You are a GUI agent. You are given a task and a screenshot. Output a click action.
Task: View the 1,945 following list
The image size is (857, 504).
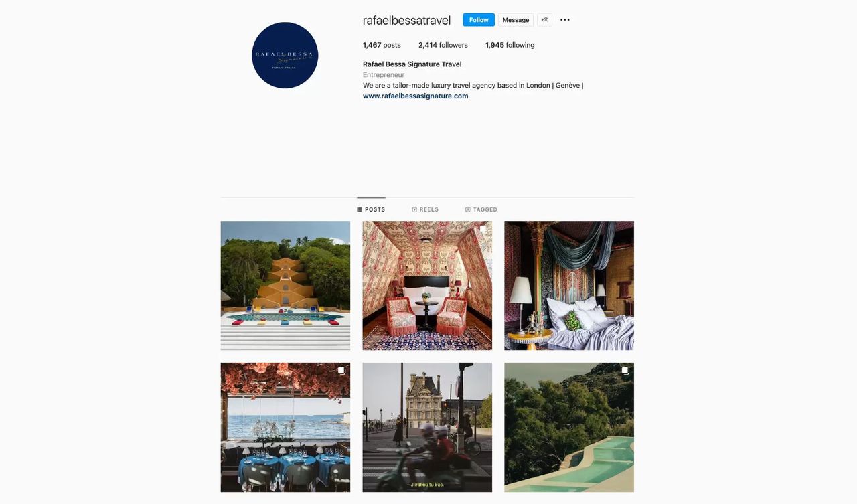pos(510,45)
